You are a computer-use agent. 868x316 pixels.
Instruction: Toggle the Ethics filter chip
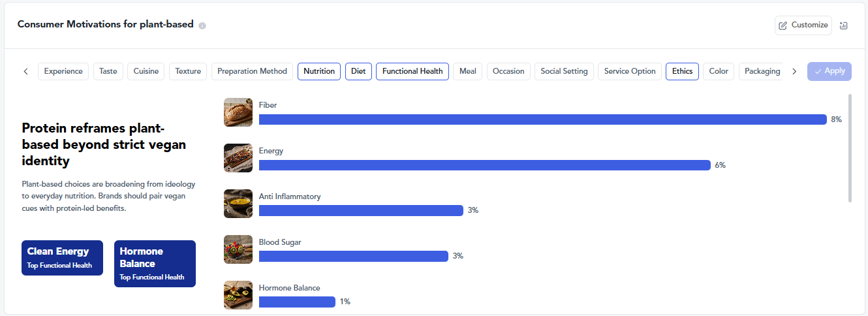682,71
